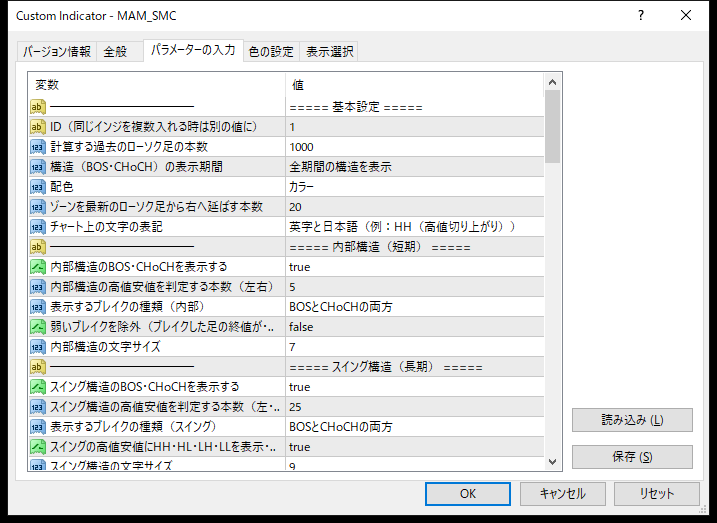Click the OK button

468,494
